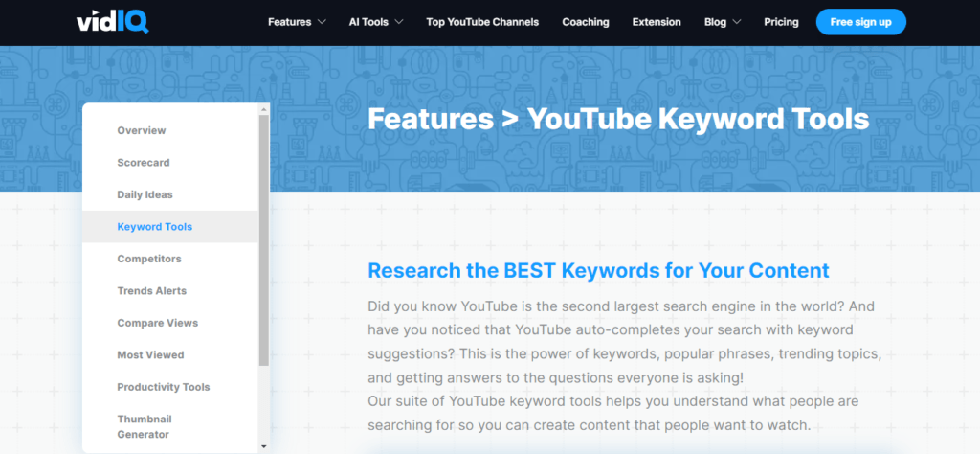Viewport: 980px width, 454px height.
Task: Click the sidebar scrollbar down arrow
Action: point(263,446)
